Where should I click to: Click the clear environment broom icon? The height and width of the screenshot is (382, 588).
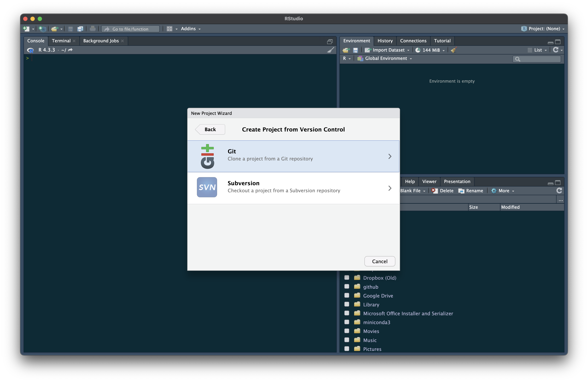(x=453, y=50)
